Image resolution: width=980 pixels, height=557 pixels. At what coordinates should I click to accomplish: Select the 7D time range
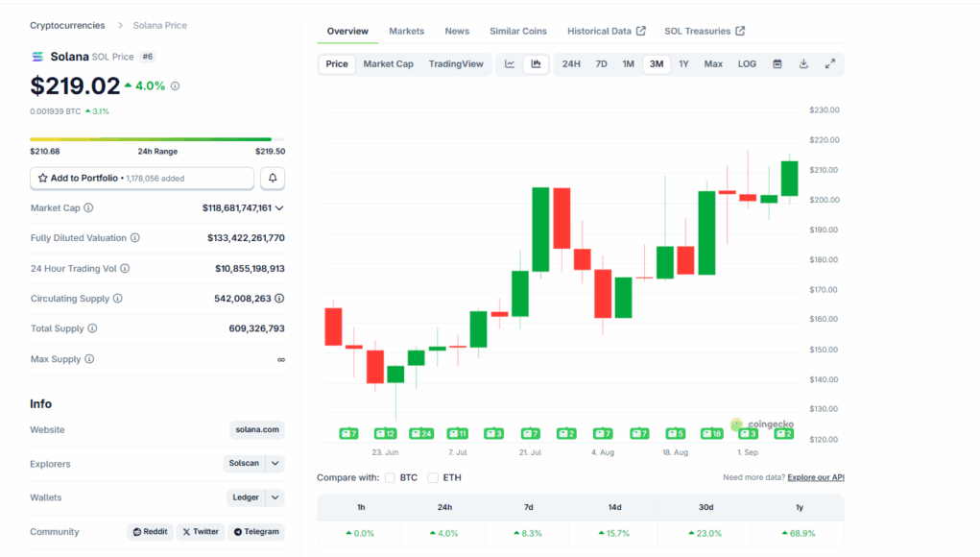601,64
